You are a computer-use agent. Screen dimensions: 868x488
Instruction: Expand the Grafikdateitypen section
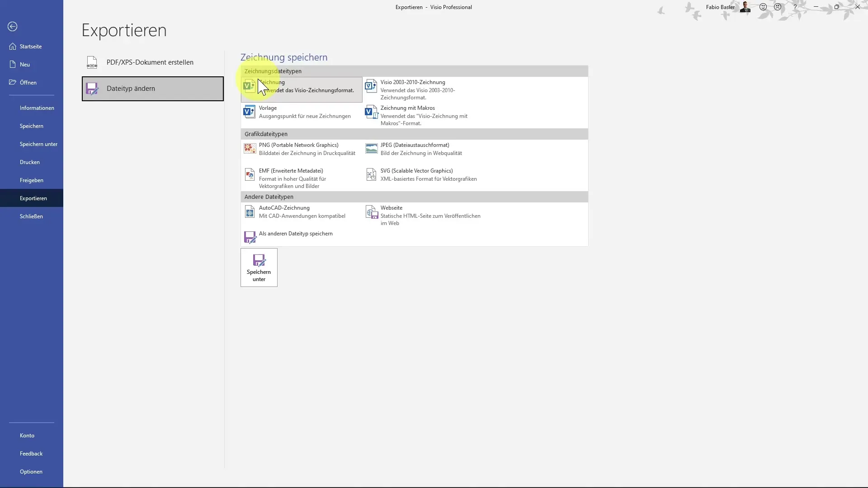tap(265, 133)
